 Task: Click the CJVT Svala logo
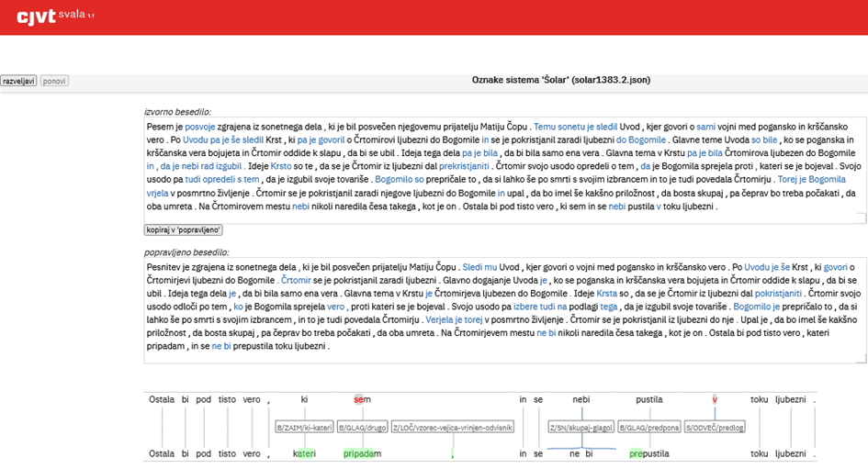click(x=56, y=16)
